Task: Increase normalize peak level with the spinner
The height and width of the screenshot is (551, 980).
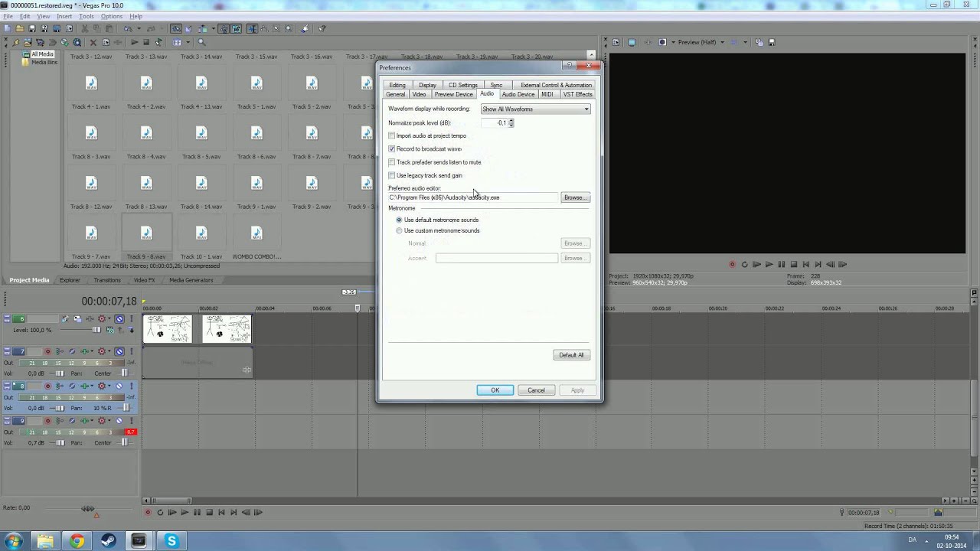Action: click(x=511, y=121)
